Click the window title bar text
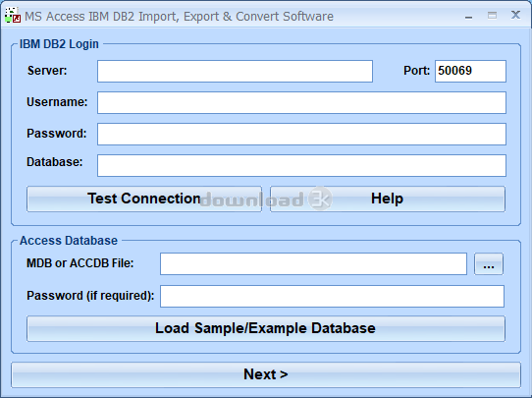Screen dimensions: 532x398 pyautogui.click(x=179, y=17)
